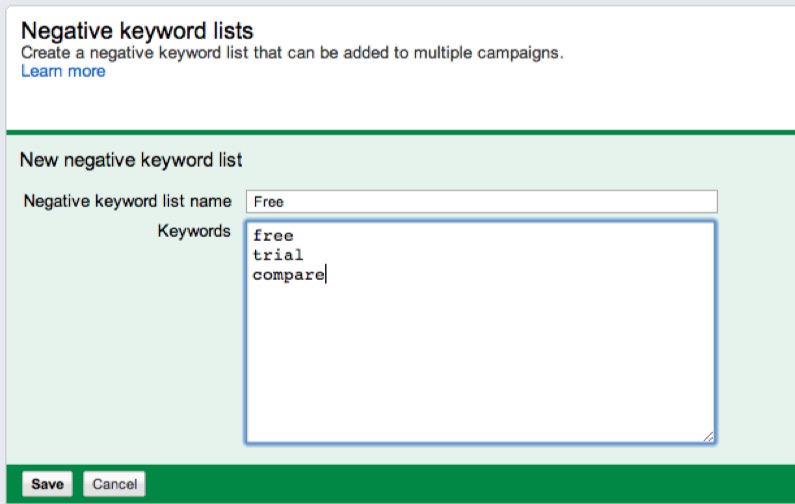Click the "compare" keyword in the list
Screen dimensions: 795x504
(288, 274)
